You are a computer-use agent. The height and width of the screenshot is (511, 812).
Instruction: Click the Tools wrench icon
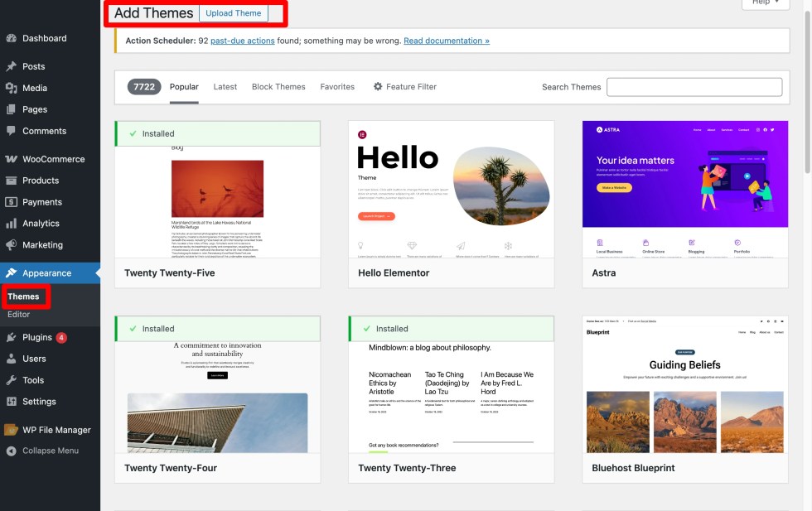[x=11, y=380]
